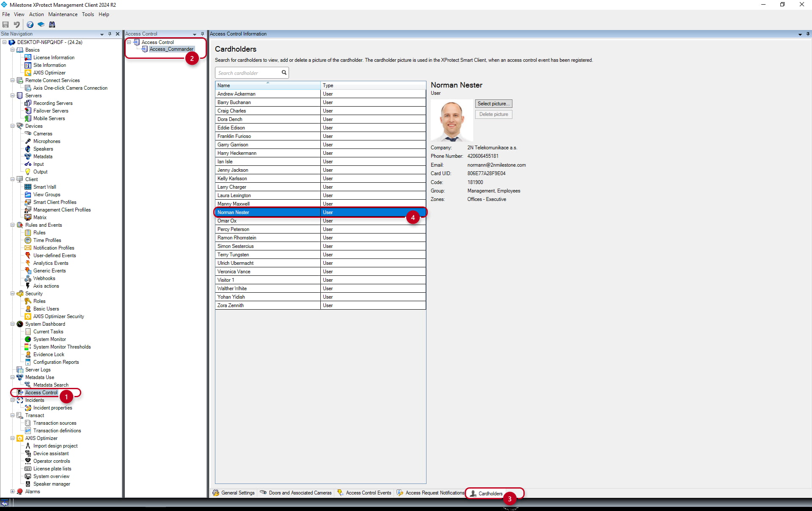Collapse the Access Control root in middle pane
The width and height of the screenshot is (812, 511).
tap(129, 42)
